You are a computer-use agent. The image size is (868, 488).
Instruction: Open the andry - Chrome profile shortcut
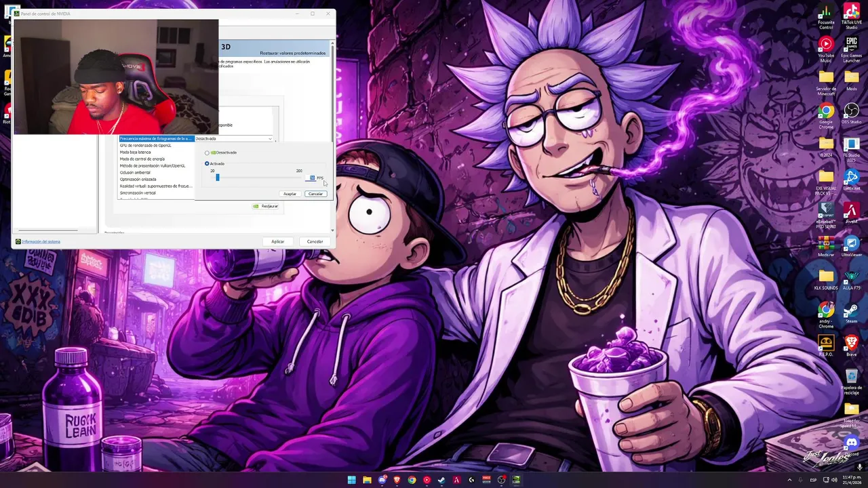click(x=825, y=316)
